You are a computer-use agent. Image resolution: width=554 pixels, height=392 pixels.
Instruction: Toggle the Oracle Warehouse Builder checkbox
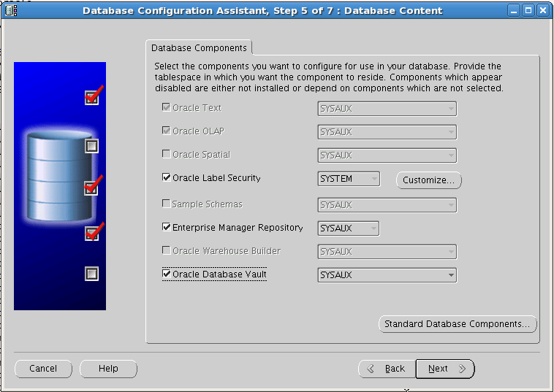click(x=166, y=250)
